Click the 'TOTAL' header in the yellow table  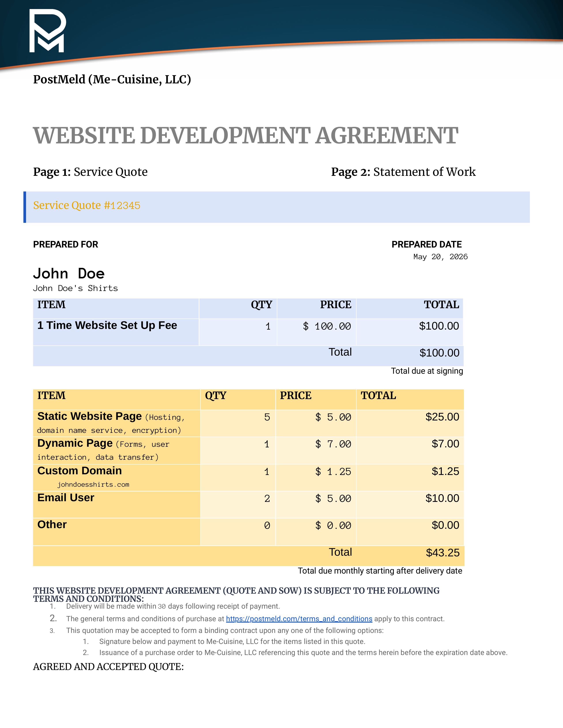(378, 396)
